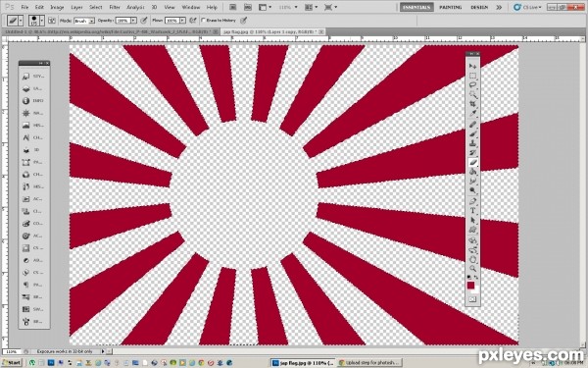Select the highlighted Eraser tool
Screen dimensions: 588x368
pos(472,162)
